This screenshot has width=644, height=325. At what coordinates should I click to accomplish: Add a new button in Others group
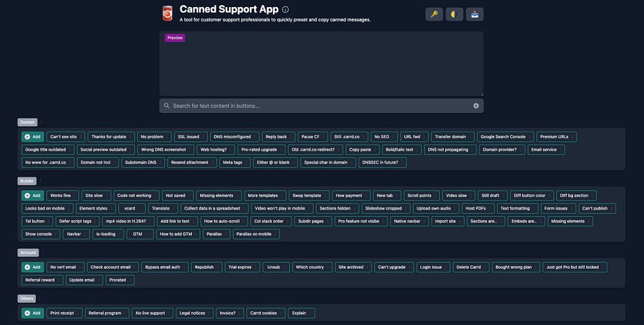click(32, 313)
